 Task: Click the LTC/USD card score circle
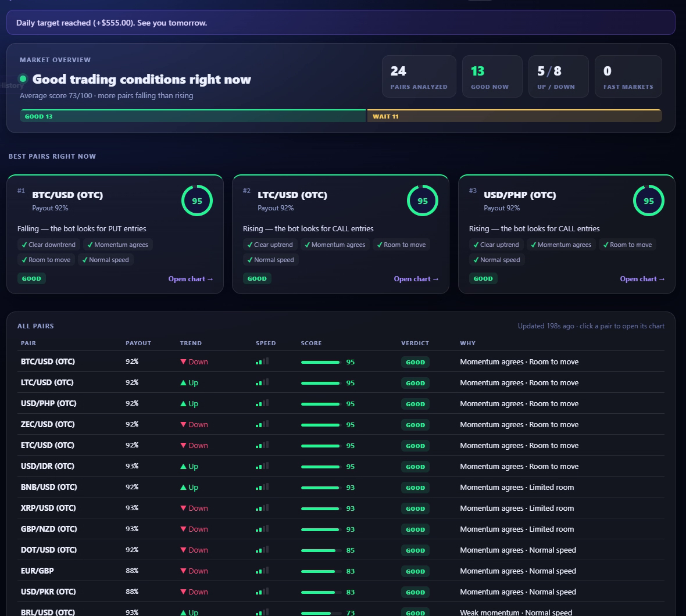(x=422, y=200)
